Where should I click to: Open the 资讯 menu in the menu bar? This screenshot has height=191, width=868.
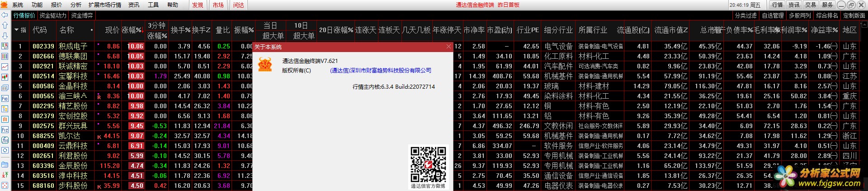point(134,5)
